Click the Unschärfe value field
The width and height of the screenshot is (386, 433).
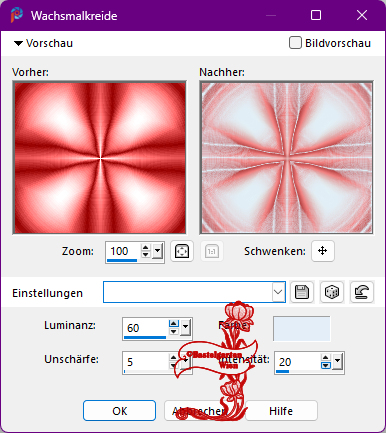tap(146, 362)
